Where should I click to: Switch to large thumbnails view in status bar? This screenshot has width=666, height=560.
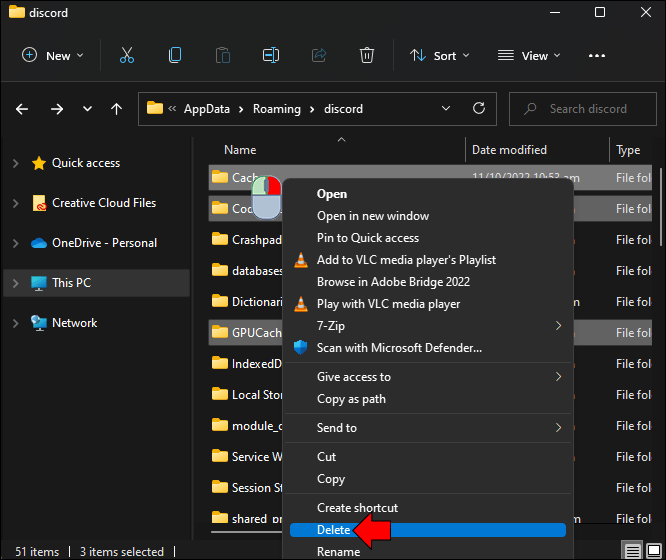tap(653, 551)
